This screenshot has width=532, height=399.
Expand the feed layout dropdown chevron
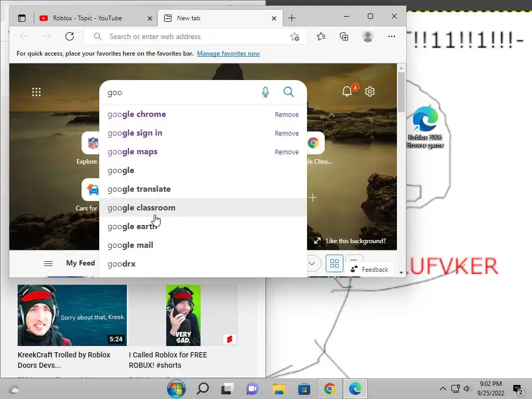coord(312,263)
